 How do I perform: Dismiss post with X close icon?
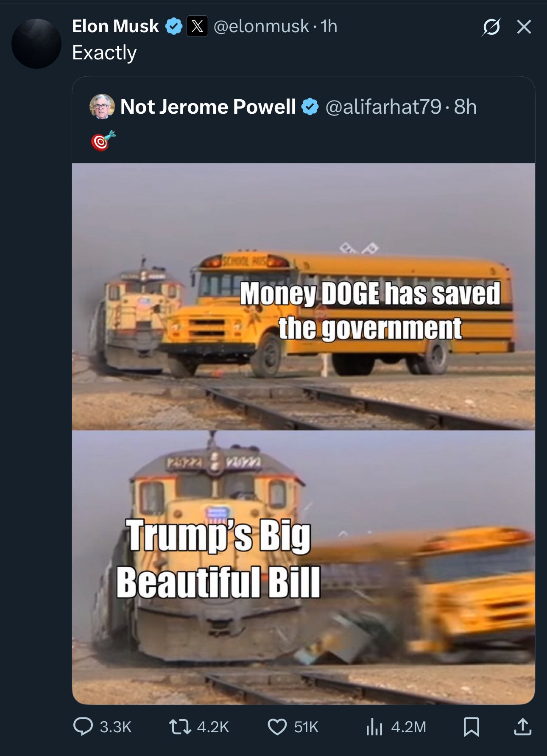(524, 27)
